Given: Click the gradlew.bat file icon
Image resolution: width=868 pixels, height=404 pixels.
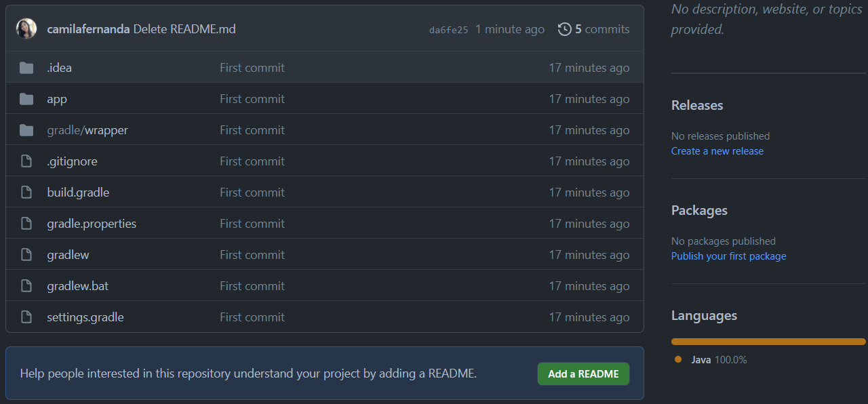Looking at the screenshot, I should click(x=26, y=286).
